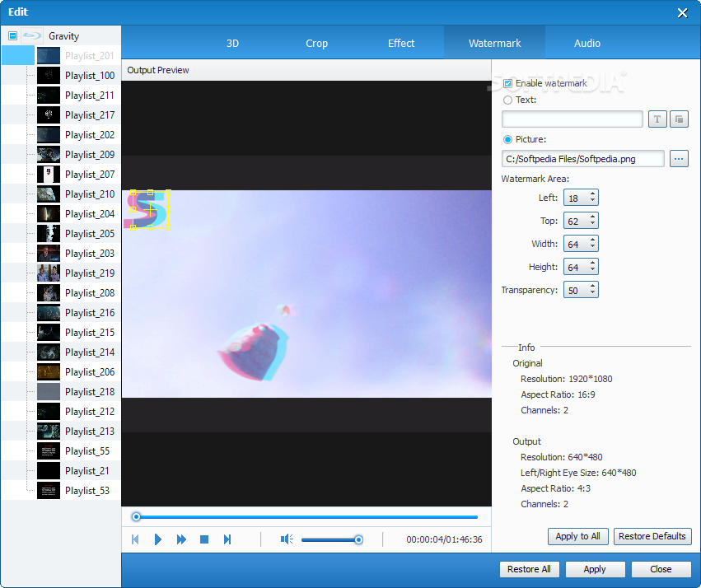
Task: Play the output preview video
Action: (158, 539)
